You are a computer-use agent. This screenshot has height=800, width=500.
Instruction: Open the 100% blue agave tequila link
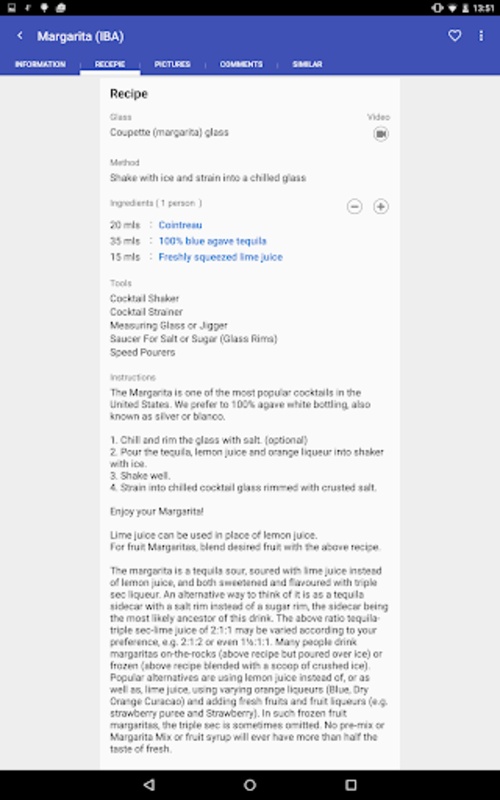(x=213, y=241)
